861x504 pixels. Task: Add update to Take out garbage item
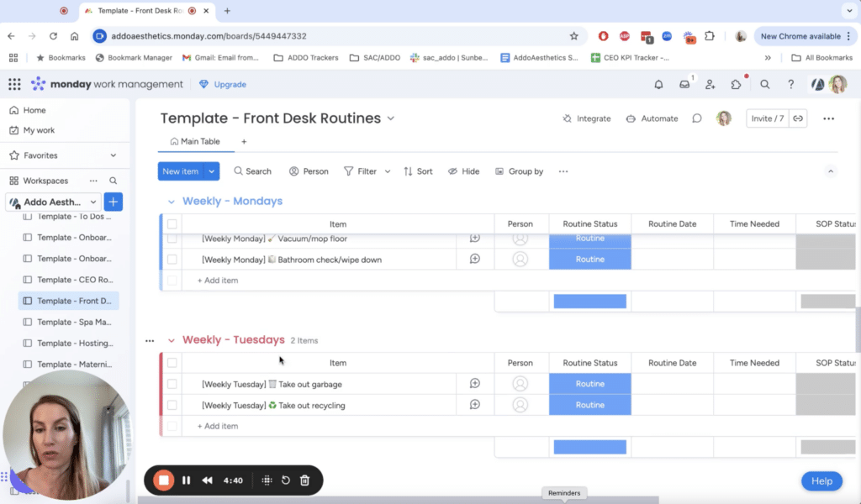[x=474, y=384]
